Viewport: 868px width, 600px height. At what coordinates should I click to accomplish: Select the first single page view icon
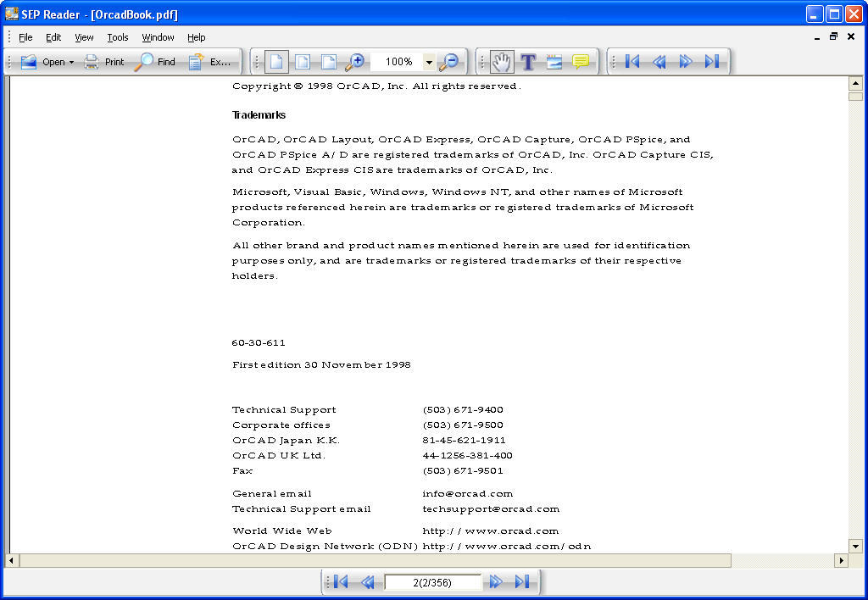pos(276,61)
